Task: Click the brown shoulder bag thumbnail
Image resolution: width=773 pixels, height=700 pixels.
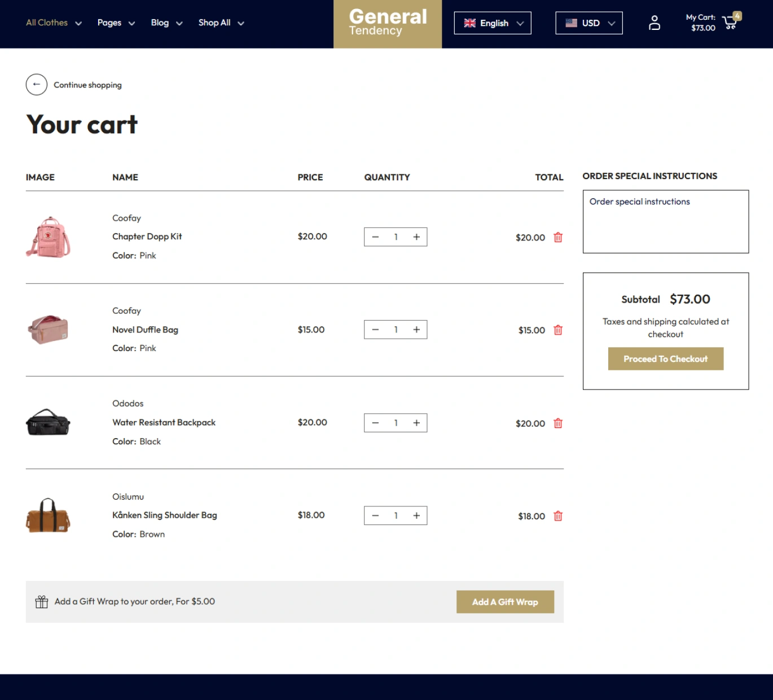Action: click(48, 515)
